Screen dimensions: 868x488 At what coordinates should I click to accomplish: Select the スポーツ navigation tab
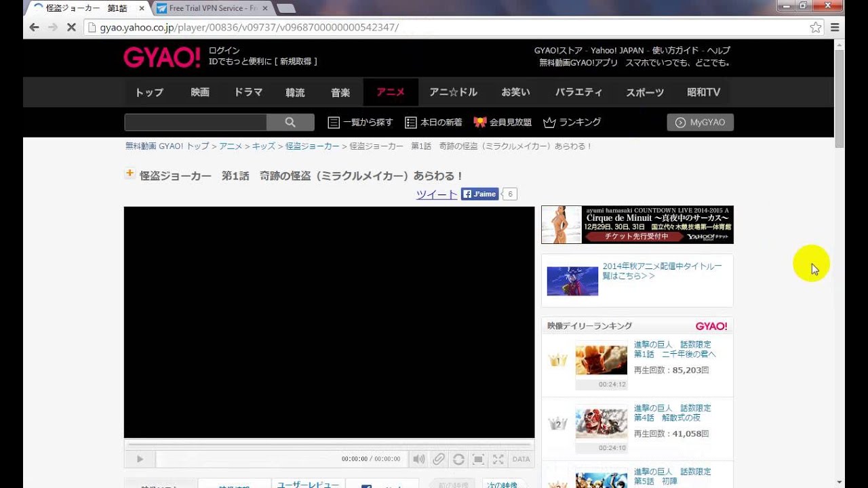pos(645,92)
